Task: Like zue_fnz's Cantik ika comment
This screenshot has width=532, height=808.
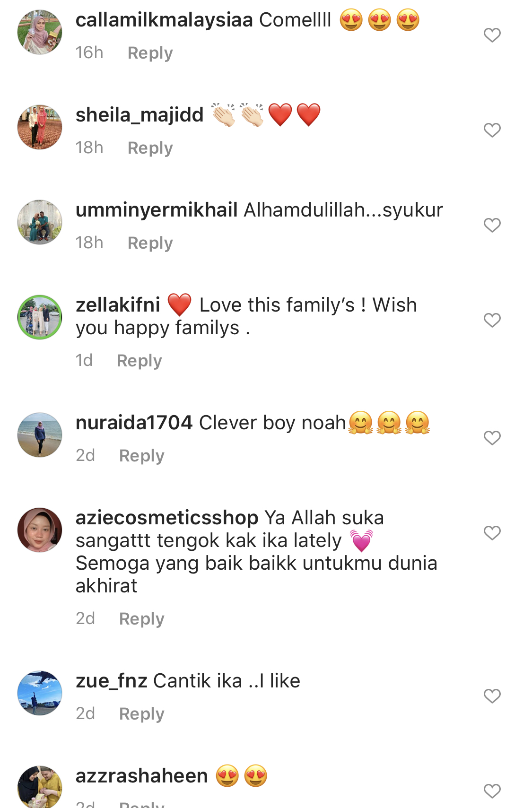Action: point(492,696)
